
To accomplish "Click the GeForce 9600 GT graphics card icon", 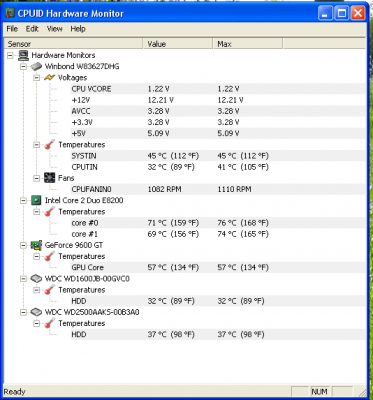I will [x=36, y=245].
